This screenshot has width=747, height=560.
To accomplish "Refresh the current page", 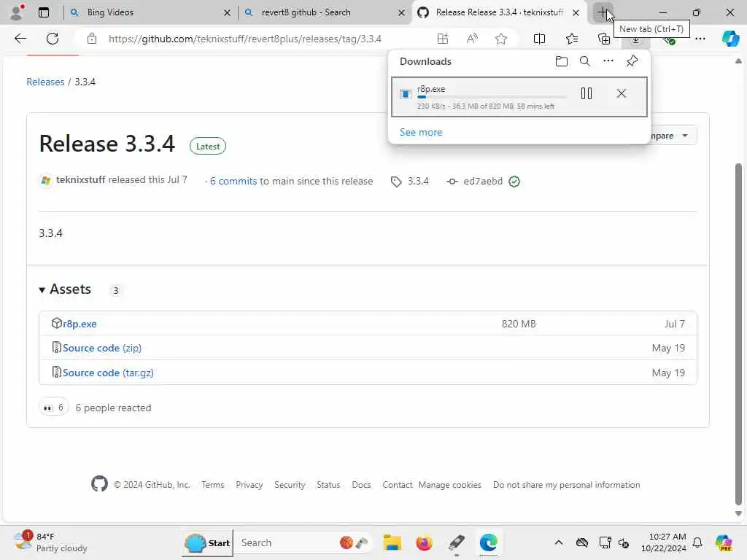I will [53, 39].
